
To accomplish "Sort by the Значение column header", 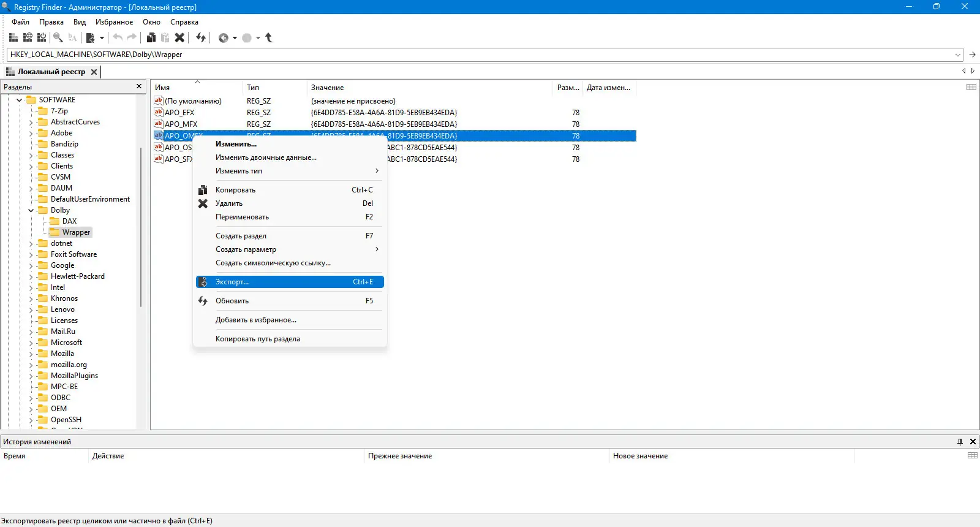I will 429,88.
